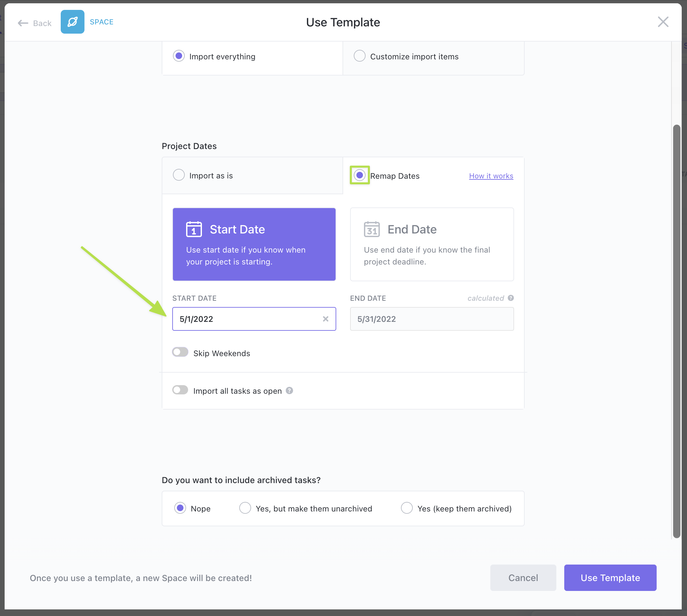Close the Use Template dialog
The image size is (687, 616).
[663, 22]
